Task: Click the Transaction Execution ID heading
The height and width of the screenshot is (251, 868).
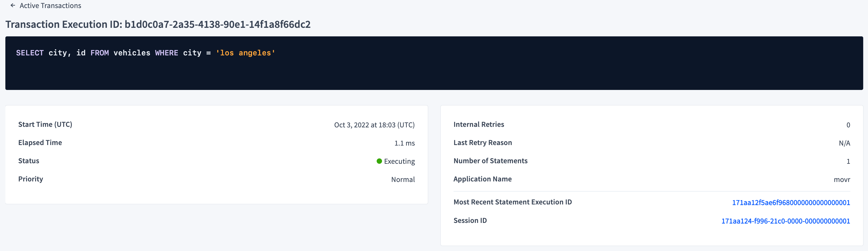Action: click(158, 24)
